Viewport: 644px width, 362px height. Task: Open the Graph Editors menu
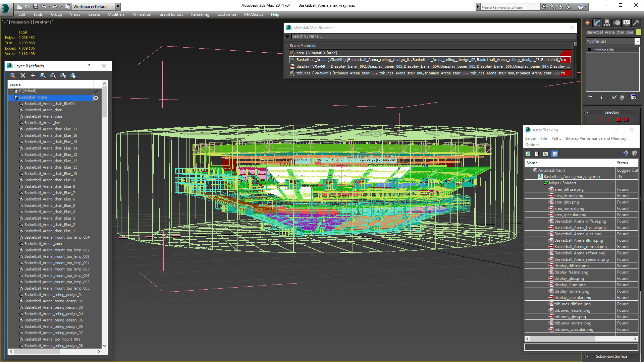click(171, 14)
